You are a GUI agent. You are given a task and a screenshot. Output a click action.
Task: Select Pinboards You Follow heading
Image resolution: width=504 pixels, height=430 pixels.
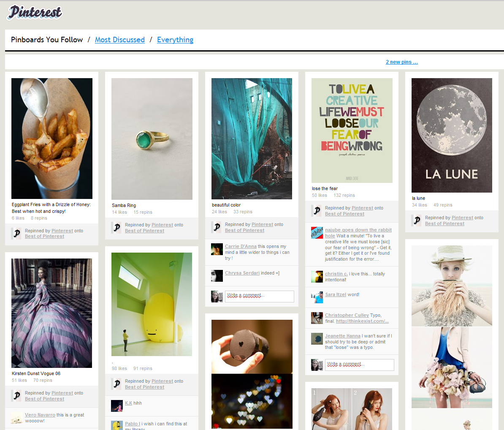coord(47,40)
